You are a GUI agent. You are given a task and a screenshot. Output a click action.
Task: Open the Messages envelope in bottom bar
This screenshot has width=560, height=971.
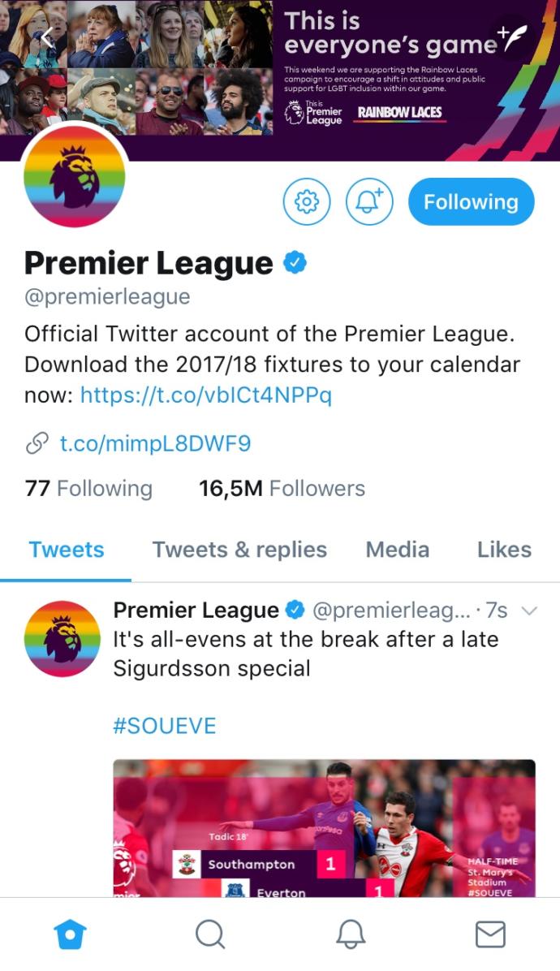pos(491,934)
